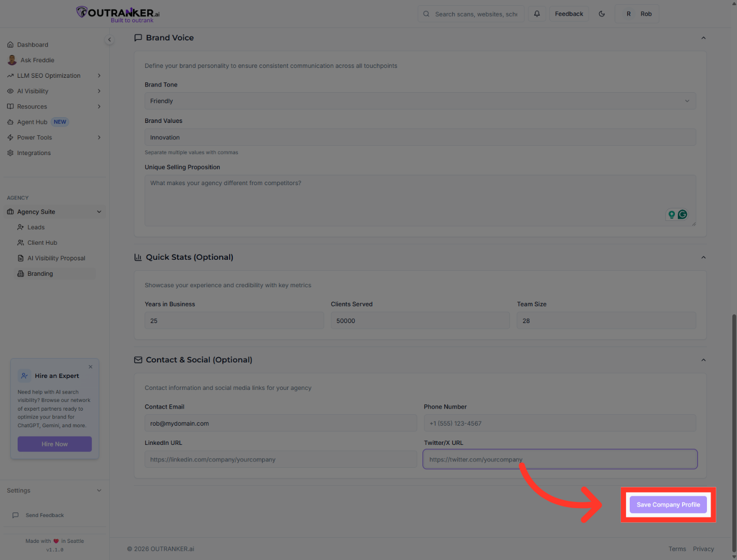This screenshot has height=560, width=737.
Task: Dismiss the Hire an Expert popup
Action: pyautogui.click(x=90, y=367)
